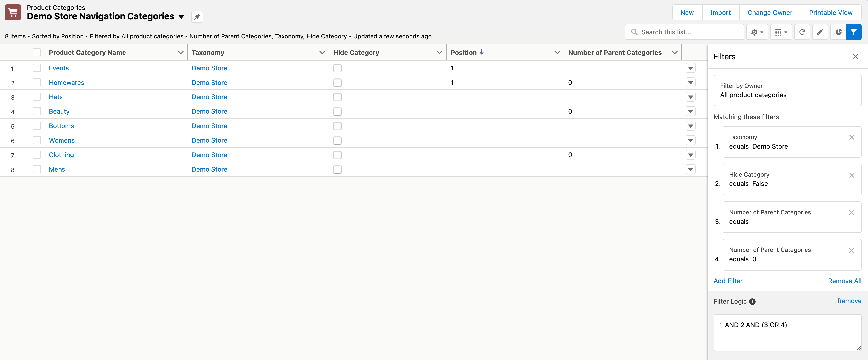The height and width of the screenshot is (360, 868).
Task: Open inline edit mode with the pencil icon
Action: 820,32
